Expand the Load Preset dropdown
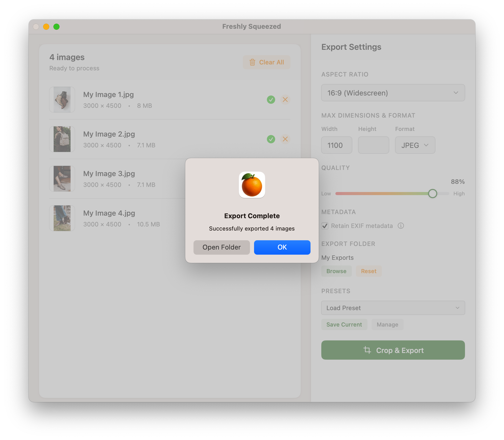 coord(393,308)
